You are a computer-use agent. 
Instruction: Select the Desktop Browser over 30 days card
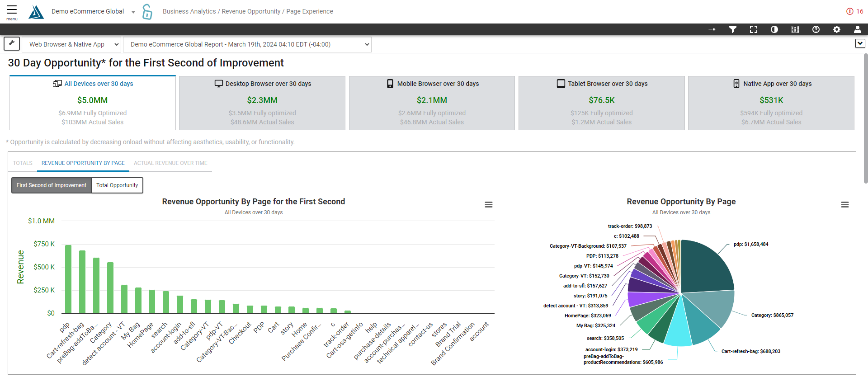coord(262,103)
